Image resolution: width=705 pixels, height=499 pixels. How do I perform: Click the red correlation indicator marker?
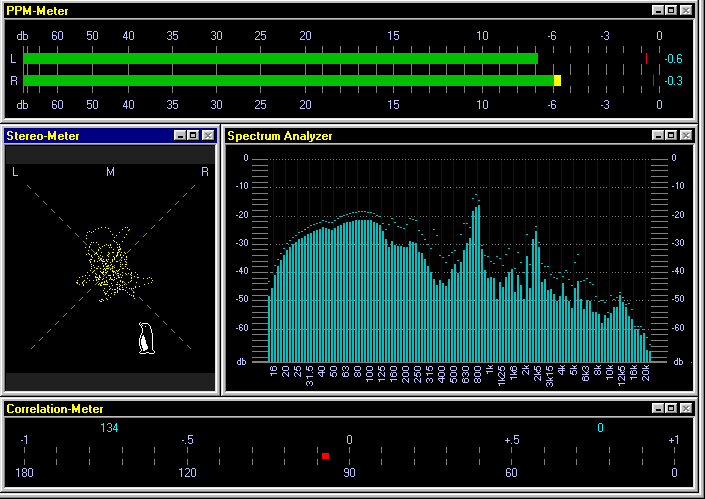point(325,456)
